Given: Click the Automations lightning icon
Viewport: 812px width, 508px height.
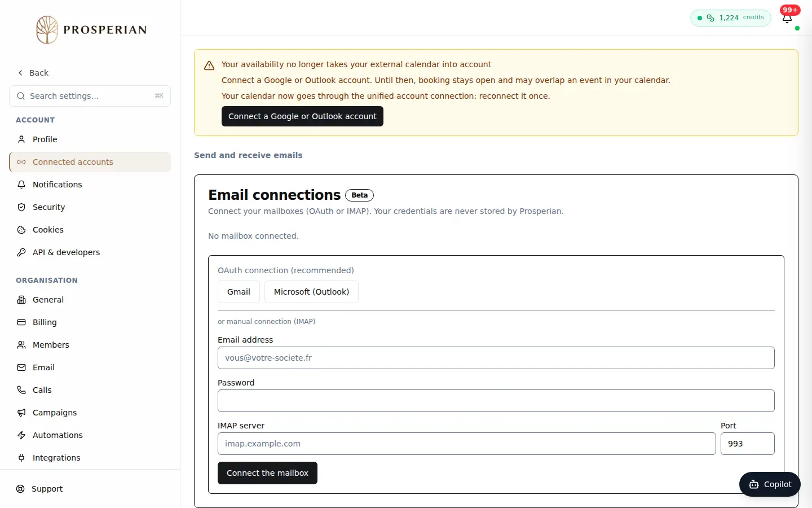Looking at the screenshot, I should [21, 435].
